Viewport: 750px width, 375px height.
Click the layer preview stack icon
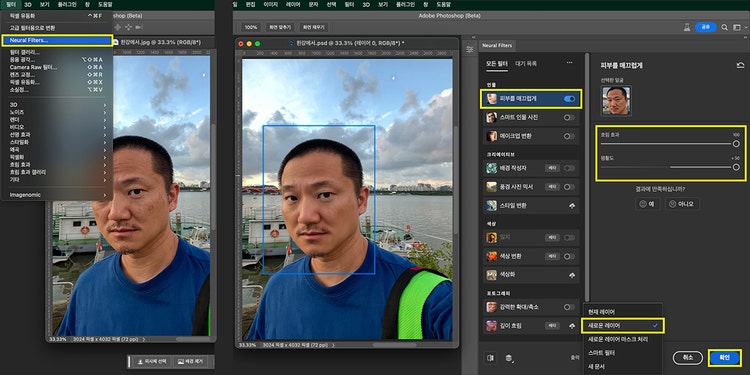[509, 357]
